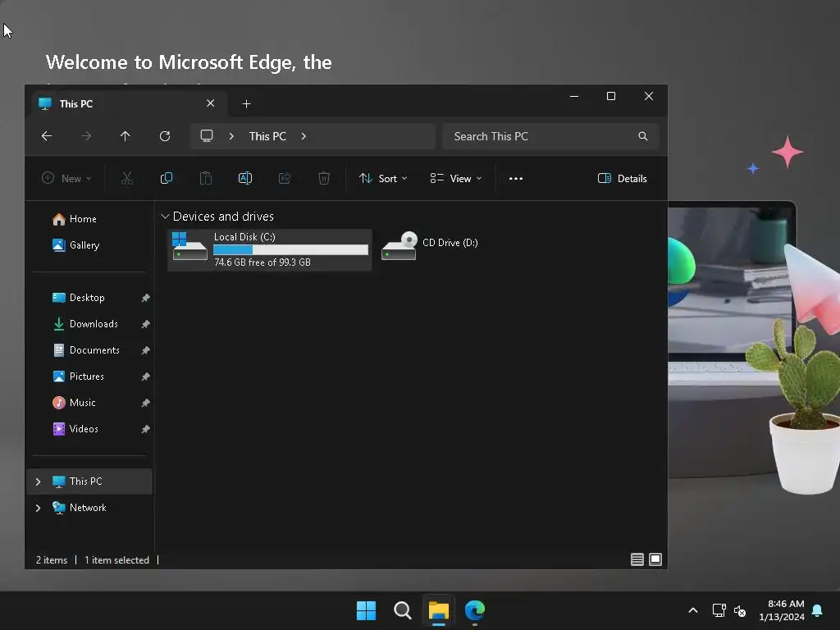Screen dimensions: 840x630
Task: Unpin Documents using its pin icon
Action: click(146, 350)
